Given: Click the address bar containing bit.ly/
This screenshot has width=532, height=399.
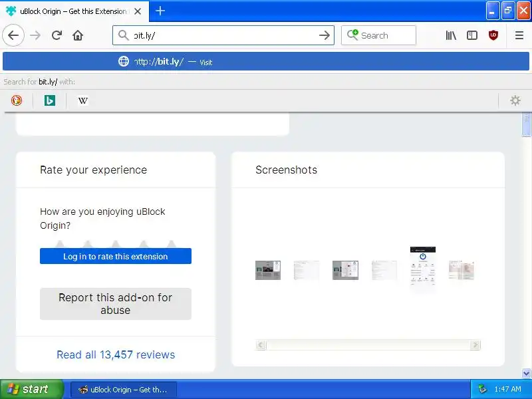Looking at the screenshot, I should (x=223, y=35).
